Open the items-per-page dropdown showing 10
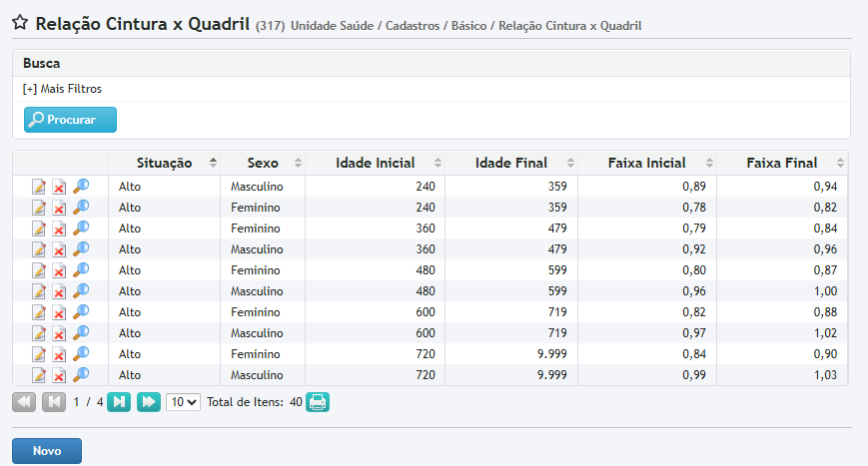This screenshot has height=466, width=868. pyautogui.click(x=183, y=402)
